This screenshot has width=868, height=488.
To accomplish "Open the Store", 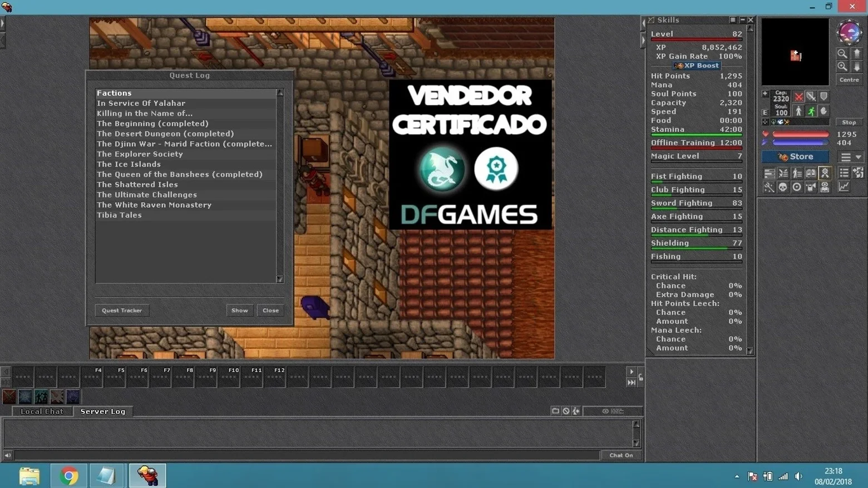I will [x=795, y=157].
